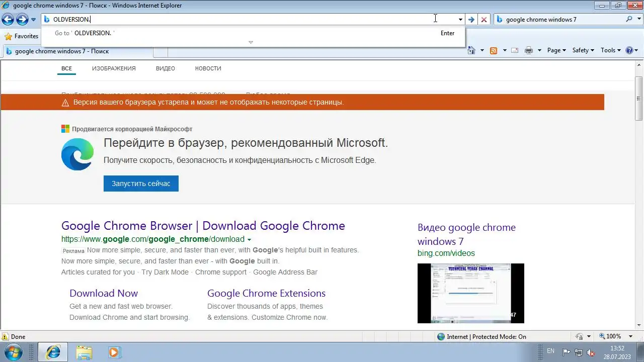Open the Home button dropdown arrow
Viewport: 644px width, 362px height.
pyautogui.click(x=482, y=50)
